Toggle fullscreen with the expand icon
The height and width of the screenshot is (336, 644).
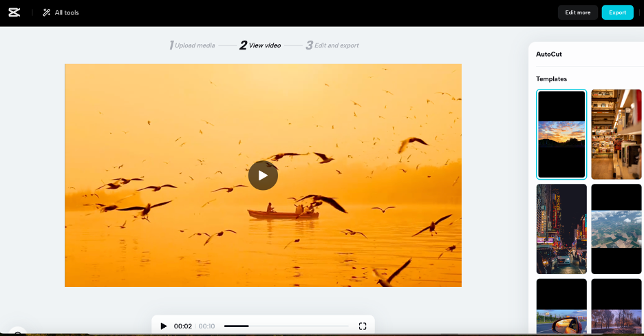[362, 326]
